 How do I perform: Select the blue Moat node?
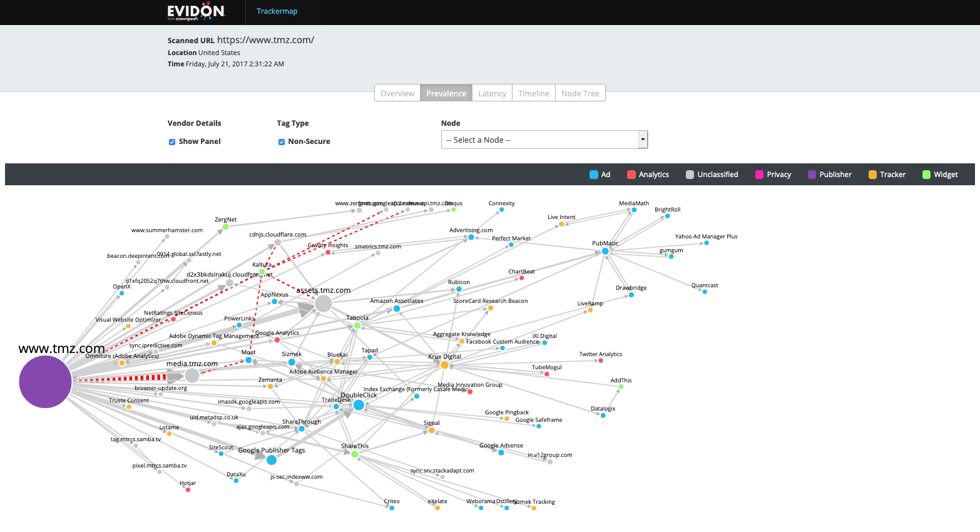(x=248, y=360)
